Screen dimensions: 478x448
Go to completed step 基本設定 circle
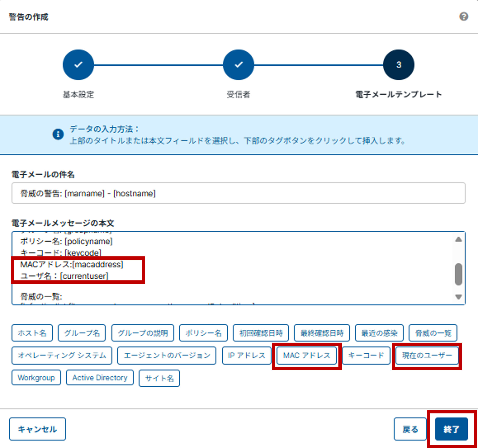point(78,65)
